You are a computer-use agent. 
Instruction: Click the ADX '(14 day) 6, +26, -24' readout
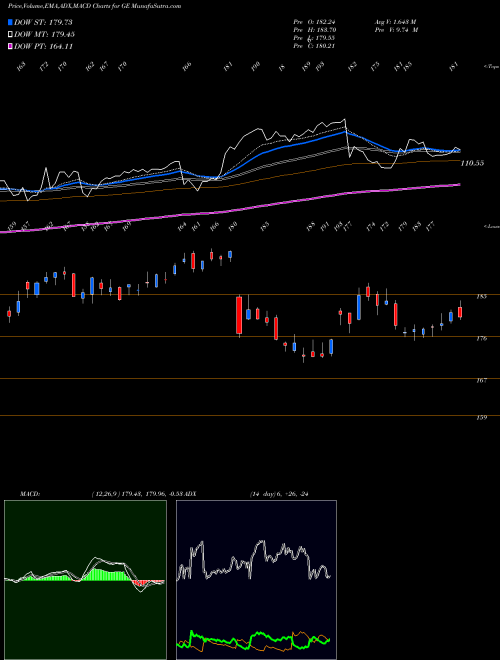coord(279,494)
